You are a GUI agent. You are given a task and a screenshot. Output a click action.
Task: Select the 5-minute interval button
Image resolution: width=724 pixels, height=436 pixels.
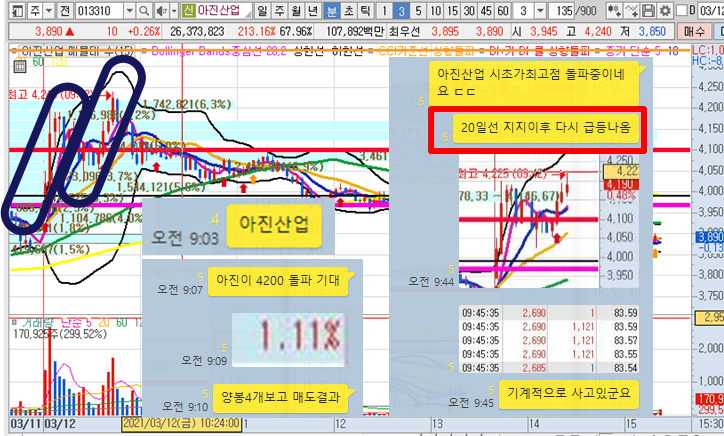tap(418, 10)
